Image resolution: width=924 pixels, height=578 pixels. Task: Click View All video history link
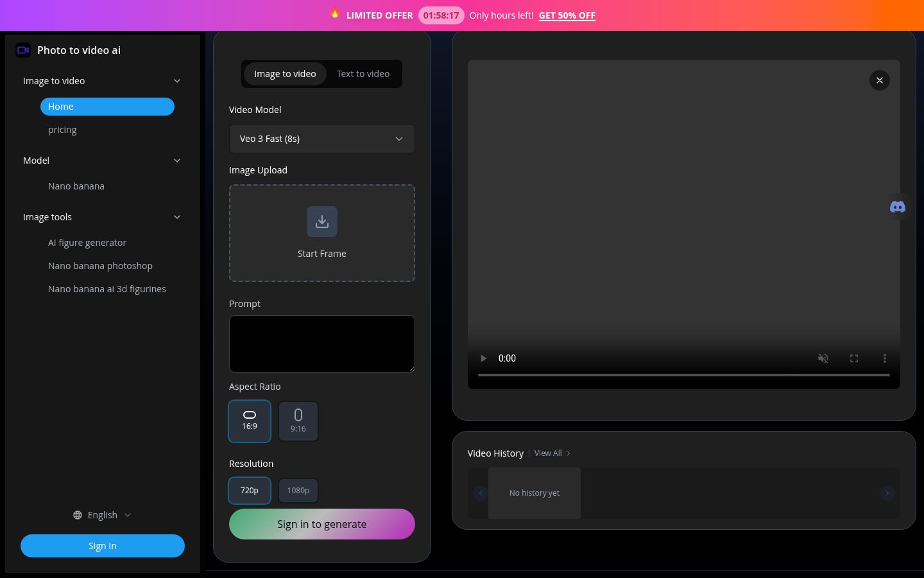(552, 453)
